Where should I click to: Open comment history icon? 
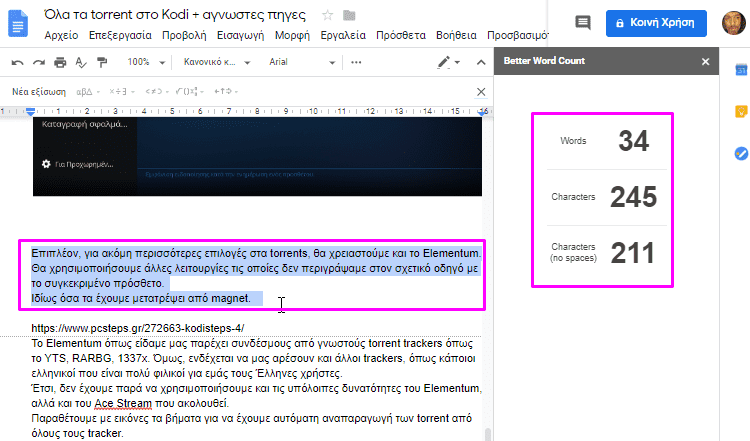(583, 22)
